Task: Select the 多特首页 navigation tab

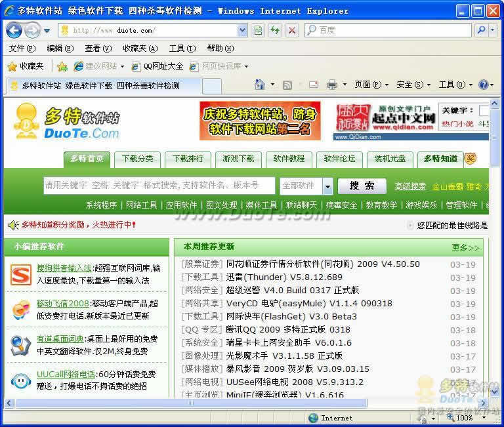Action: point(87,159)
